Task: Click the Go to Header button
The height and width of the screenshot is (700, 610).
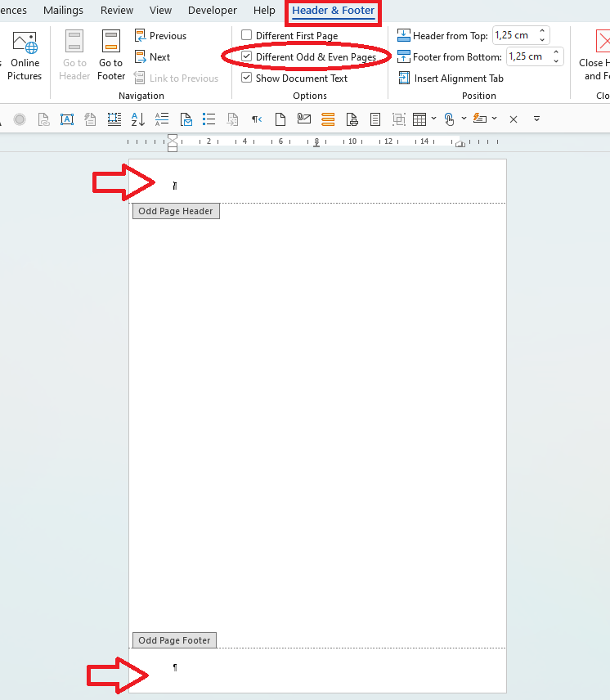Action: [x=74, y=56]
